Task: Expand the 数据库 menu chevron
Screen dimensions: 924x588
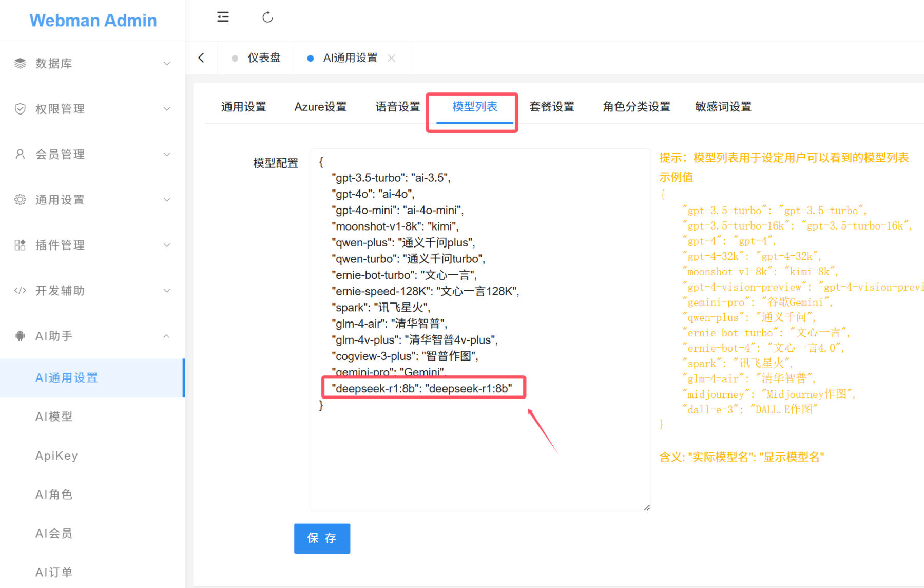Action: 167,64
